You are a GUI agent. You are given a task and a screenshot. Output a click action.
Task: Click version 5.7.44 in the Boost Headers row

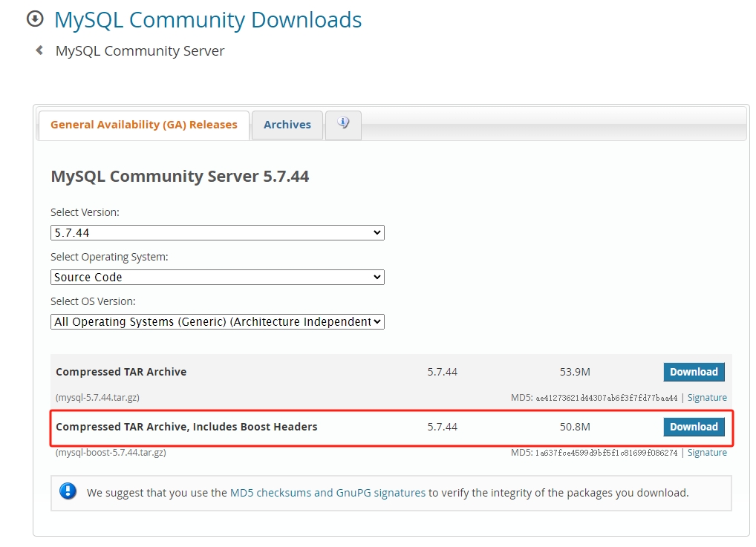pos(442,427)
